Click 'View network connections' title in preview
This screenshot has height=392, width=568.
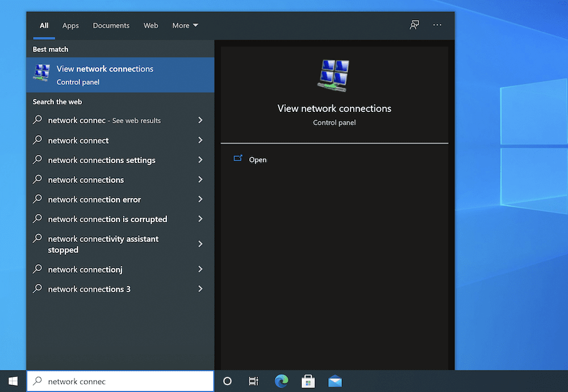coord(335,109)
